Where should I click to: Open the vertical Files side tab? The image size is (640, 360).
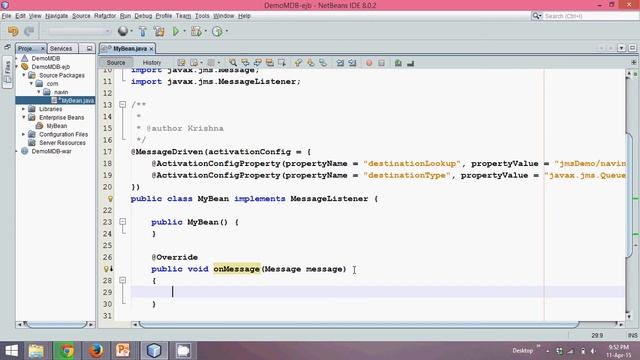tap(7, 72)
